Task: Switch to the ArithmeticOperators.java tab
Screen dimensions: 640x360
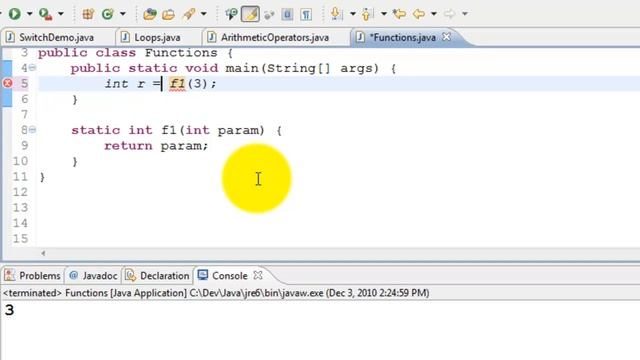Action: click(x=275, y=38)
